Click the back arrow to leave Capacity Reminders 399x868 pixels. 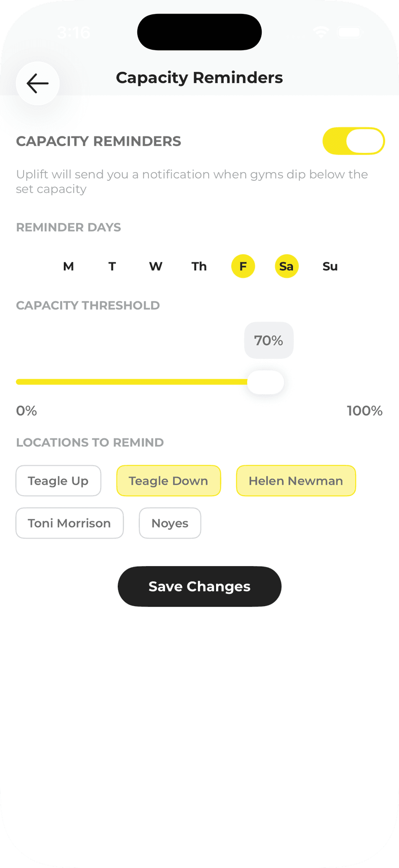[37, 83]
